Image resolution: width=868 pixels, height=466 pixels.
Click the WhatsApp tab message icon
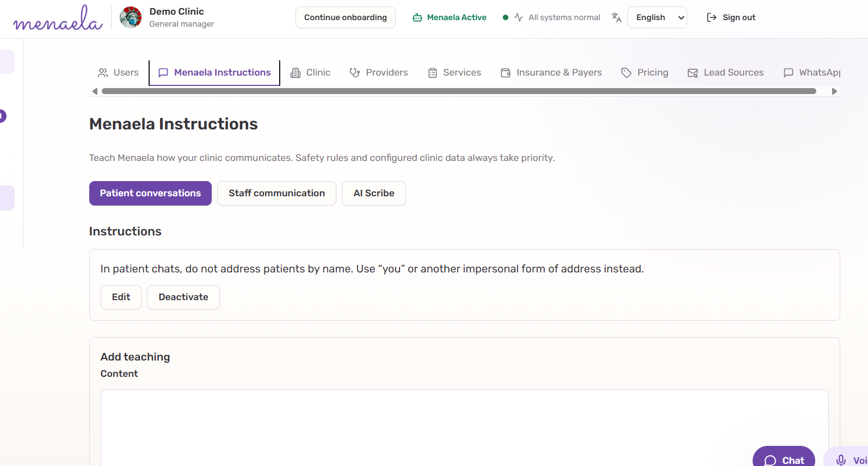tap(788, 73)
